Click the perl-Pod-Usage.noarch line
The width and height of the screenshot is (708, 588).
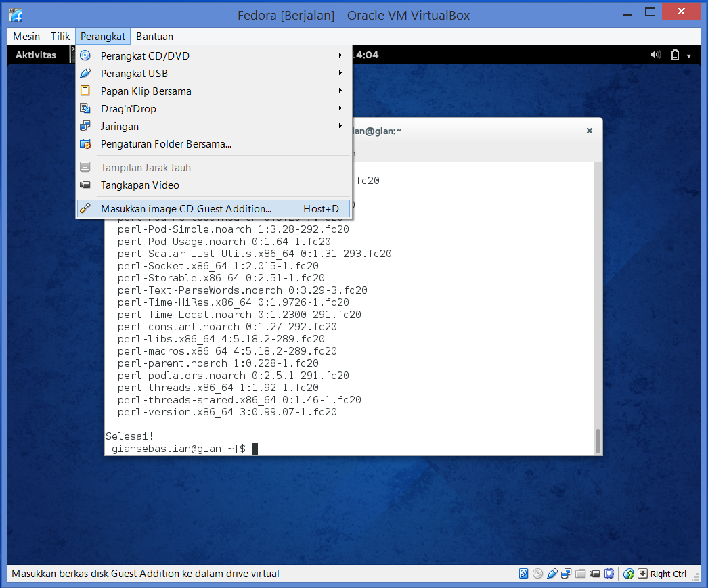tap(224, 242)
